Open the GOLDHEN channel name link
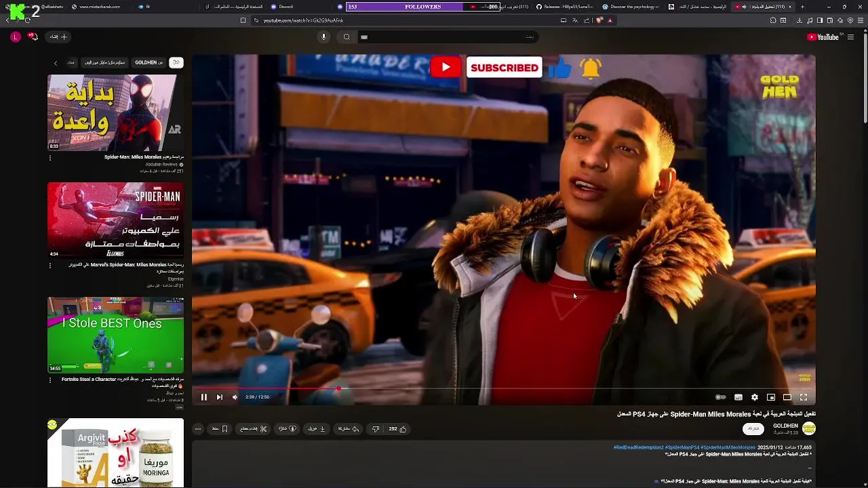 point(785,426)
